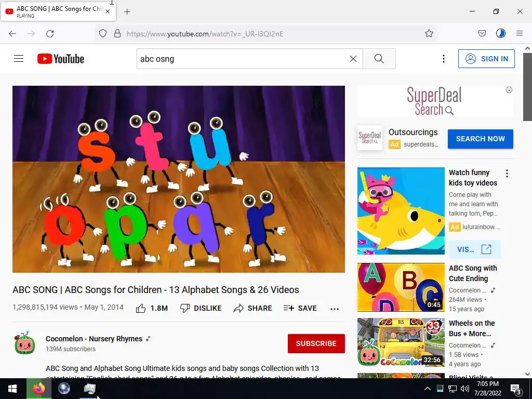Click the VIS... visit site ad button
Viewport: 532px width, 399px height.
474,249
